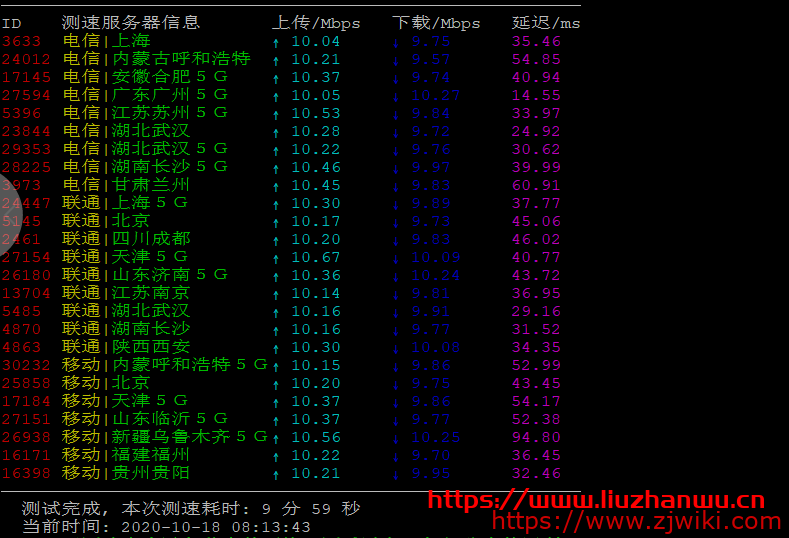This screenshot has width=789, height=538.
Task: Click the 当前时间 2020-10-18 timestamp line
Action: click(166, 526)
